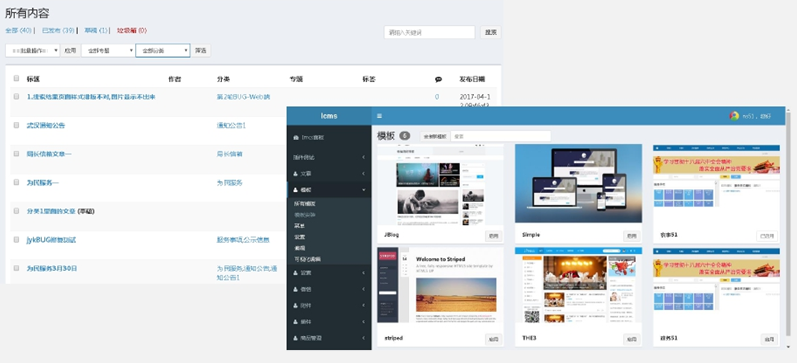Click 筛选 filter button
797x363 pixels.
(x=201, y=50)
